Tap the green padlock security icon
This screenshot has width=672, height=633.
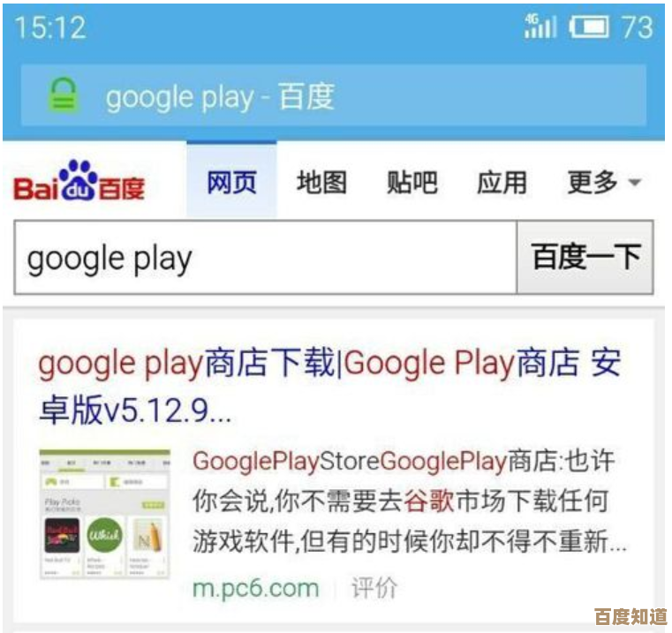(63, 95)
